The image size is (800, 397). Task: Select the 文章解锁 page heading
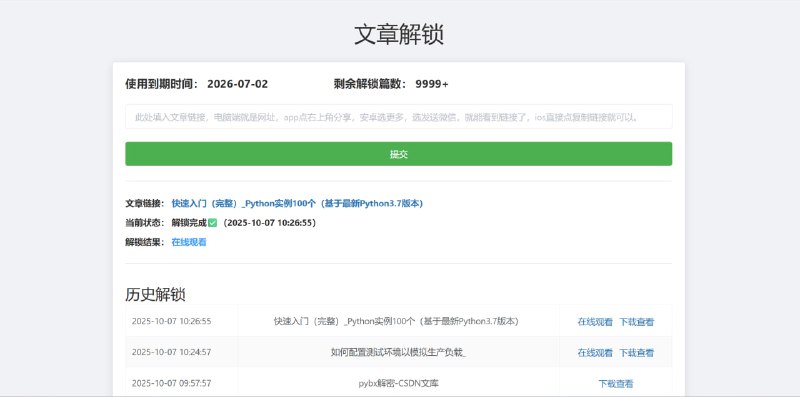[x=398, y=35]
